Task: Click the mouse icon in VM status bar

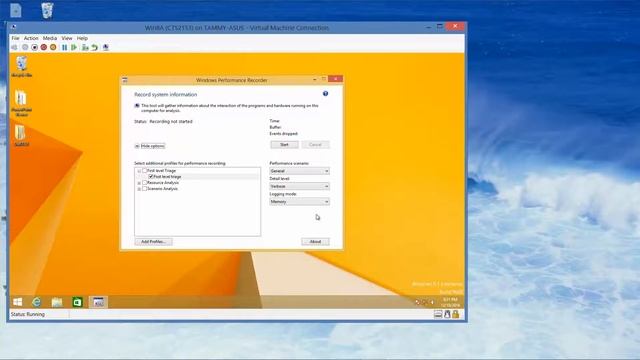Action: 447,314
